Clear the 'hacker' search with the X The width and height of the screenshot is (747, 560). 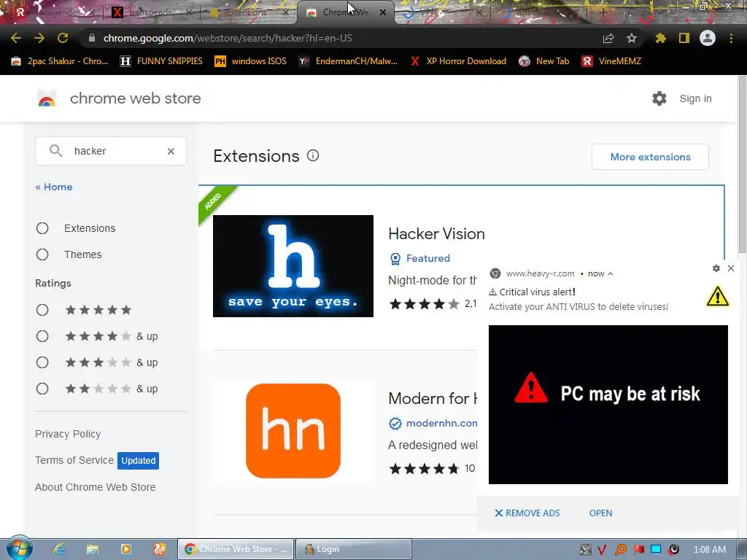tap(171, 151)
